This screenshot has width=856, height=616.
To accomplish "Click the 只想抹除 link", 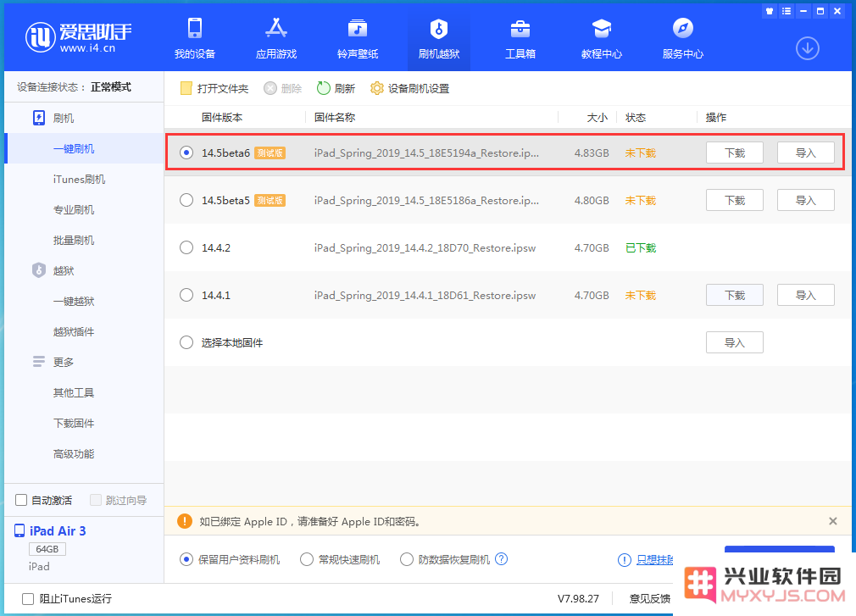I will (x=654, y=560).
